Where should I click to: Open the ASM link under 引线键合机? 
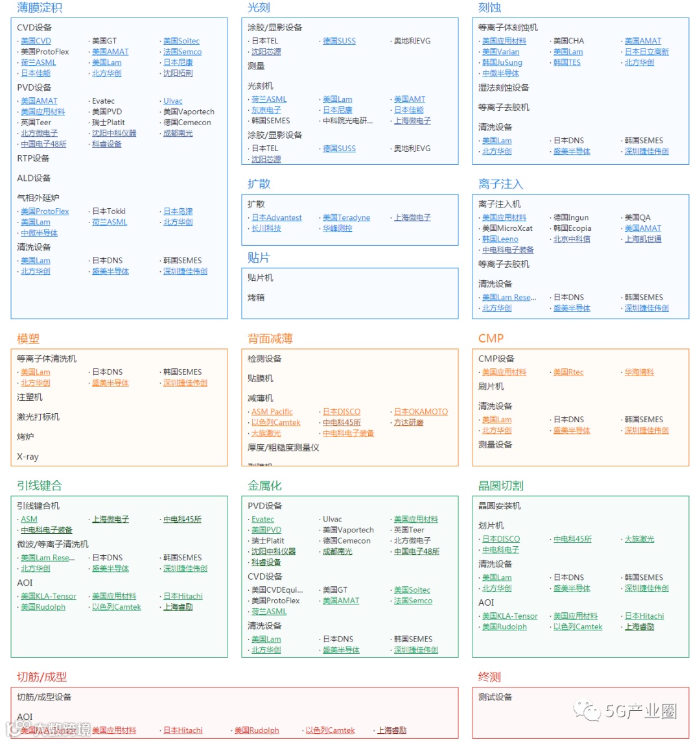click(29, 520)
